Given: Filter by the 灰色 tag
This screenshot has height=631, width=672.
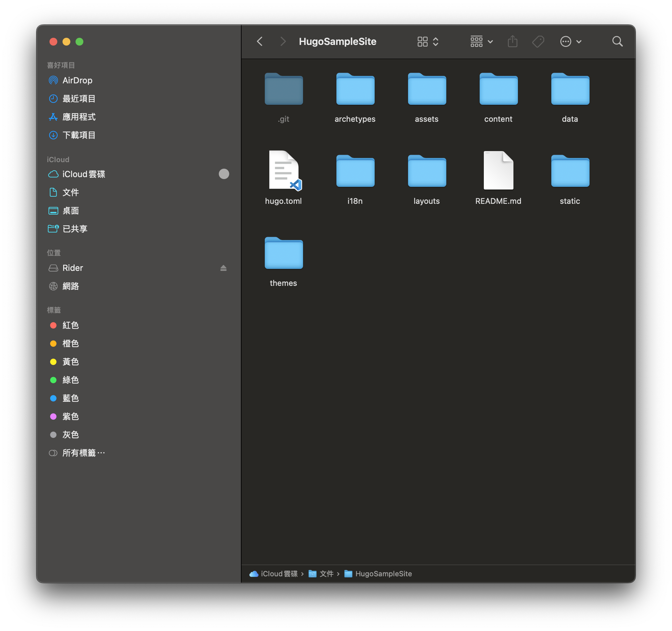Looking at the screenshot, I should pyautogui.click(x=139, y=435).
